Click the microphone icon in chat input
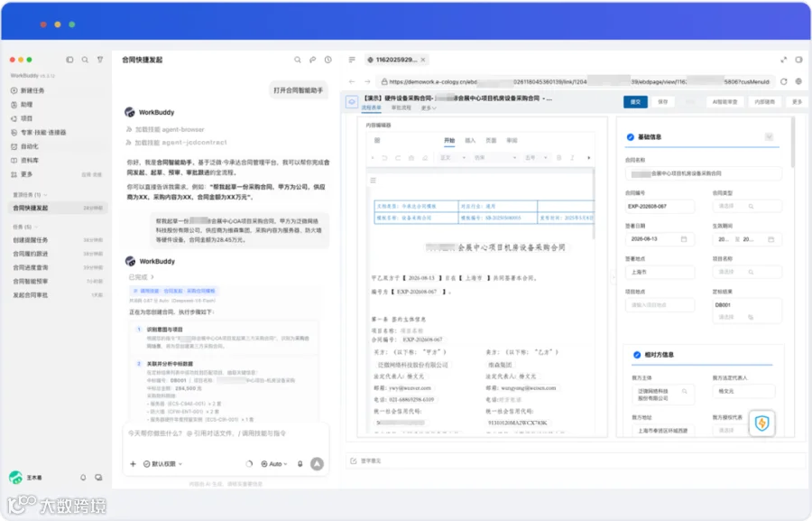Viewport: 812px width, 521px height. pos(300,463)
